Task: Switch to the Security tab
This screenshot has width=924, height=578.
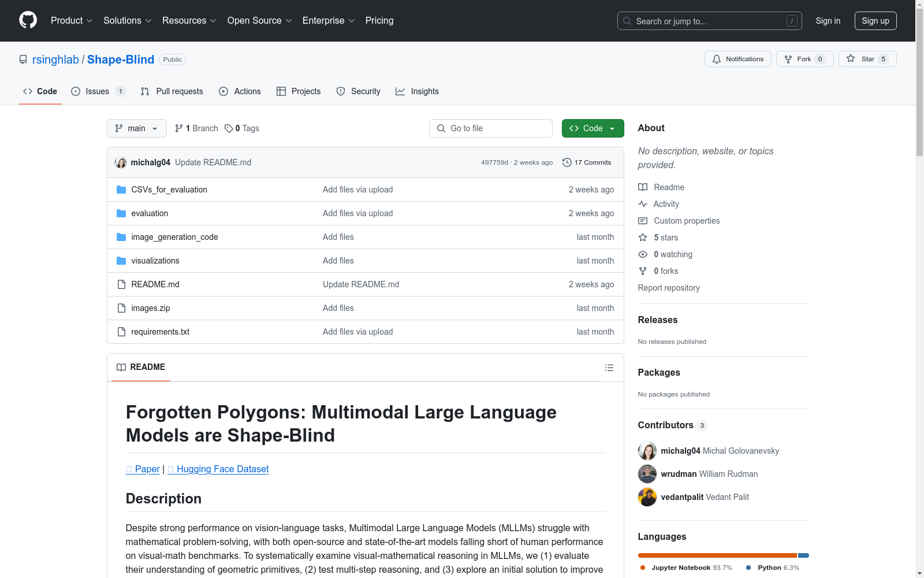Action: [x=358, y=91]
